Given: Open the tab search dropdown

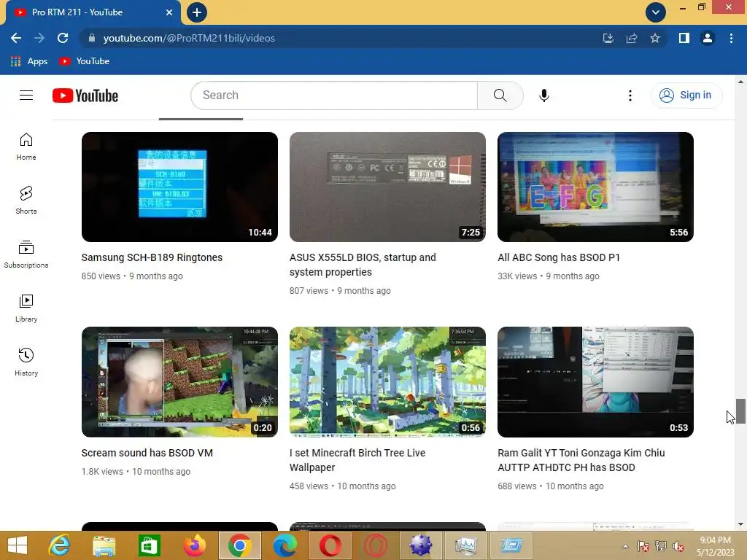Looking at the screenshot, I should click(656, 12).
